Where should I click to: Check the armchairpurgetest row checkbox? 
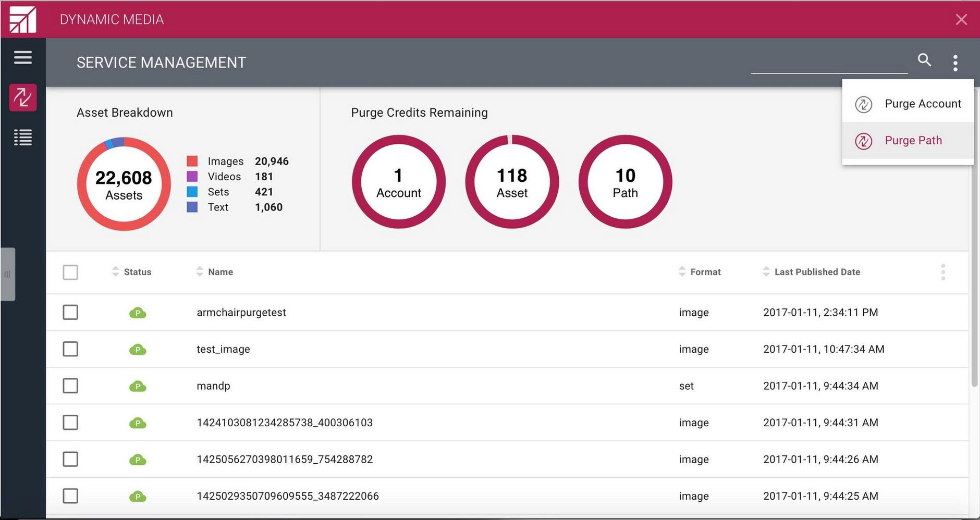[70, 312]
